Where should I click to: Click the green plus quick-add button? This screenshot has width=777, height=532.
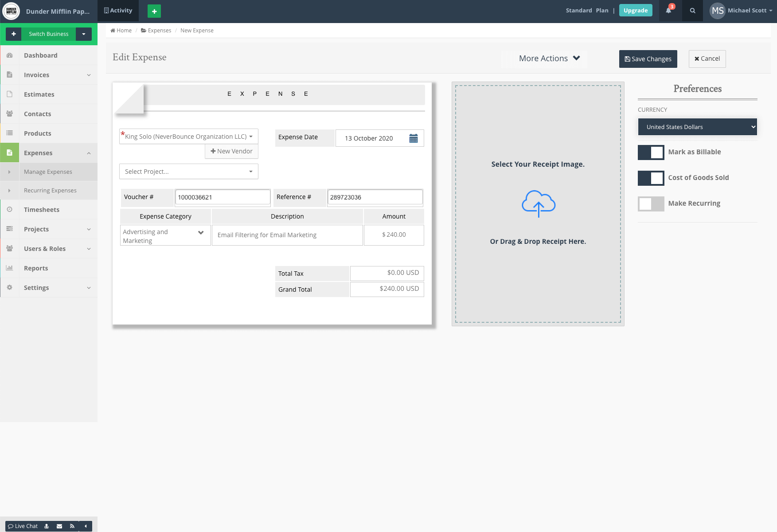pos(154,11)
